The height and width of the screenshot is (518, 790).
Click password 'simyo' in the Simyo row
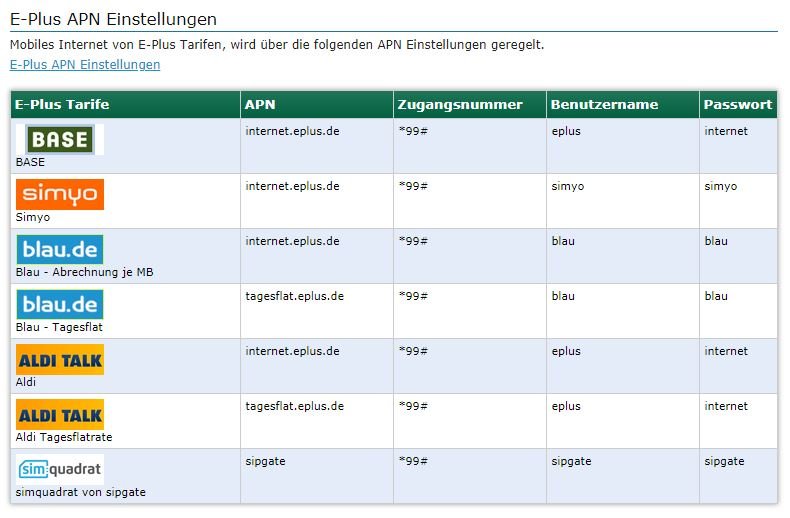pyautogui.click(x=721, y=186)
